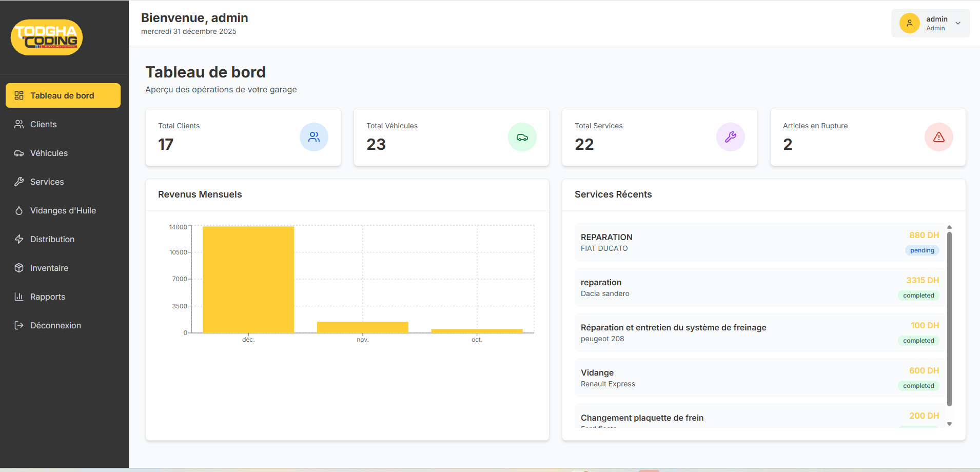
Task: Open the Tableau de bord menu item
Action: click(63, 95)
